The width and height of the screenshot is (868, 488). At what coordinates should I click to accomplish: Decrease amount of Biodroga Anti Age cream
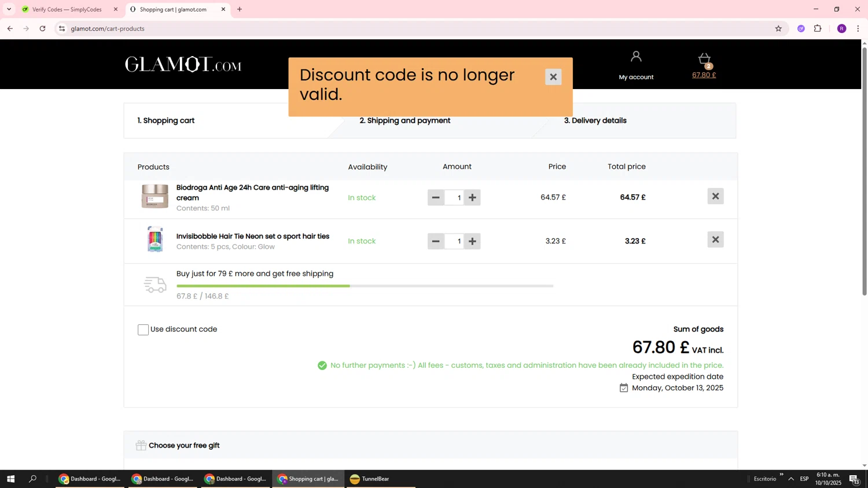tap(436, 198)
